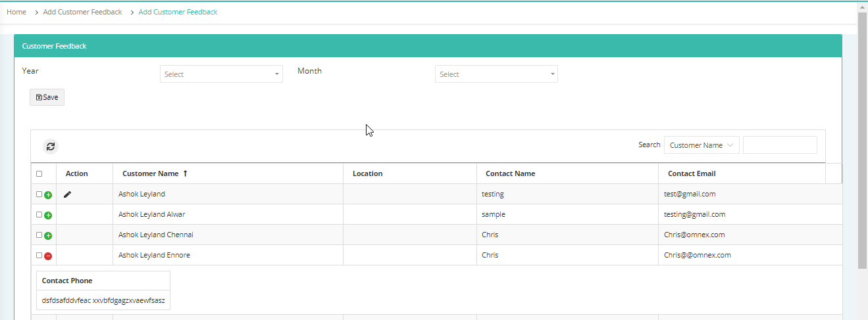This screenshot has width=868, height=320.
Task: Click the Chris@@omnex.com email cell
Action: pyautogui.click(x=750, y=255)
